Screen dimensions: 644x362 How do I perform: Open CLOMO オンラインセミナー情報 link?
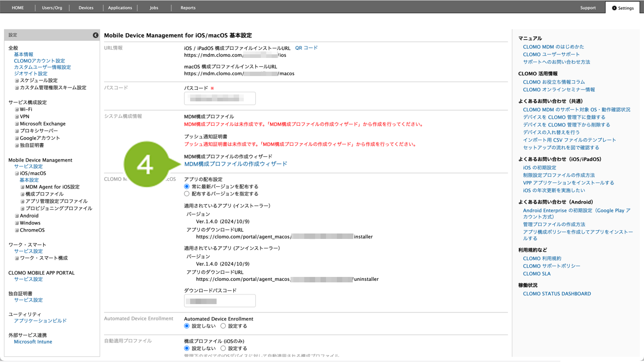pos(559,89)
